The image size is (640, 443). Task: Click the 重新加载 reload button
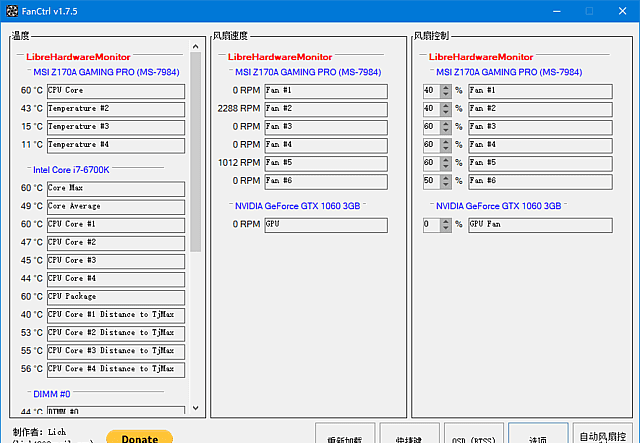[345, 434]
